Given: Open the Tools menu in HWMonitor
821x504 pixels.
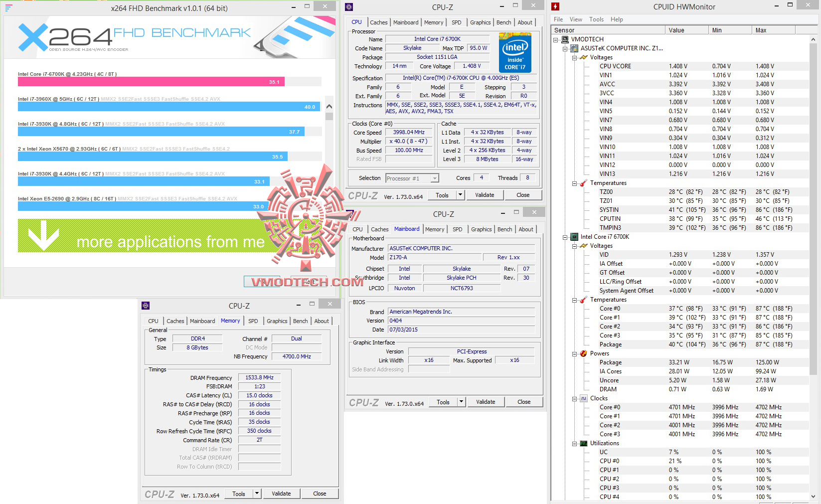Looking at the screenshot, I should click(596, 19).
